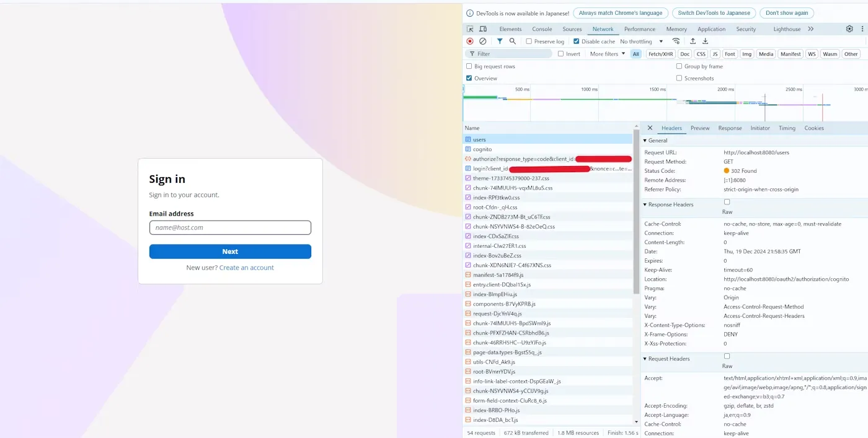Open DevTools settings gear
Image resolution: width=868 pixels, height=438 pixels.
pos(849,29)
